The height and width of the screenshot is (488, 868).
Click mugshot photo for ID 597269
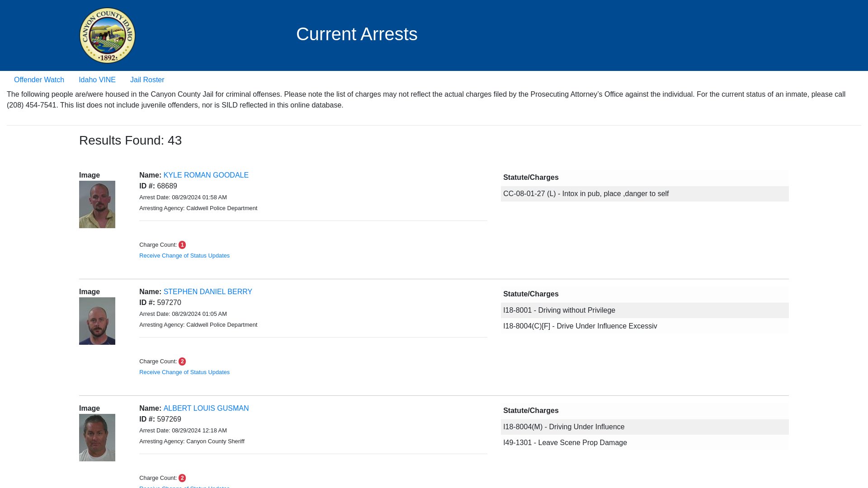(97, 438)
